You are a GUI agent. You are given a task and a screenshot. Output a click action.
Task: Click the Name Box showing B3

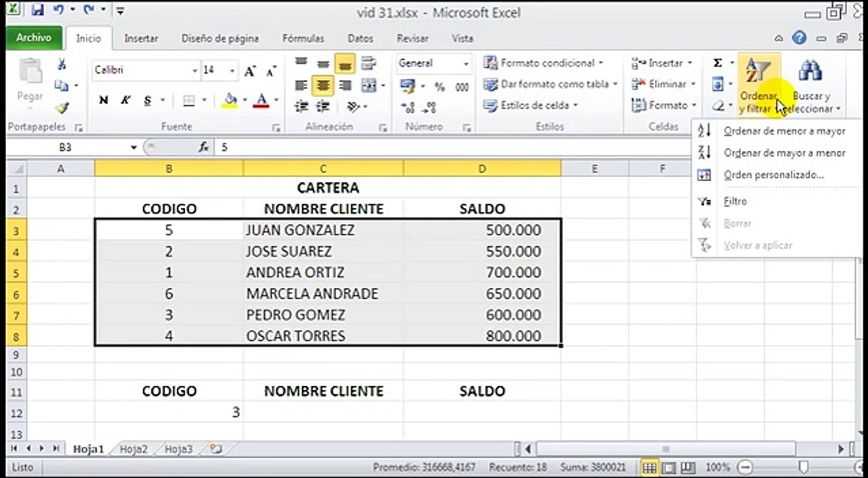(65, 147)
